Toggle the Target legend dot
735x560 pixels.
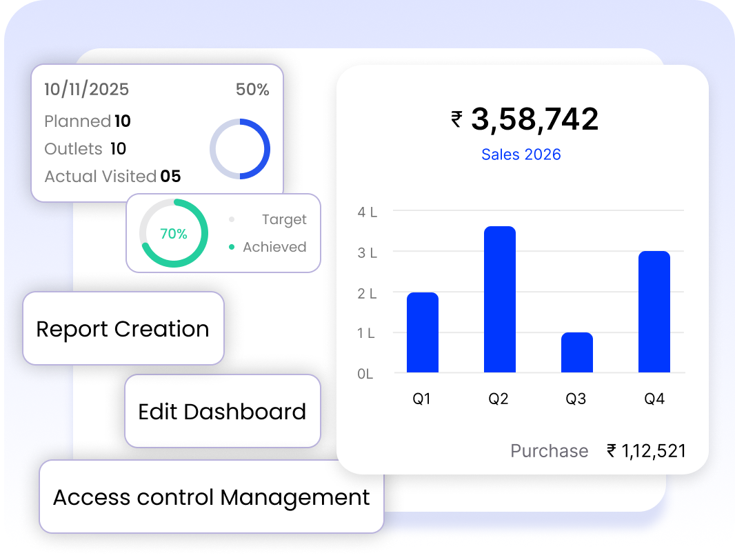coord(232,219)
